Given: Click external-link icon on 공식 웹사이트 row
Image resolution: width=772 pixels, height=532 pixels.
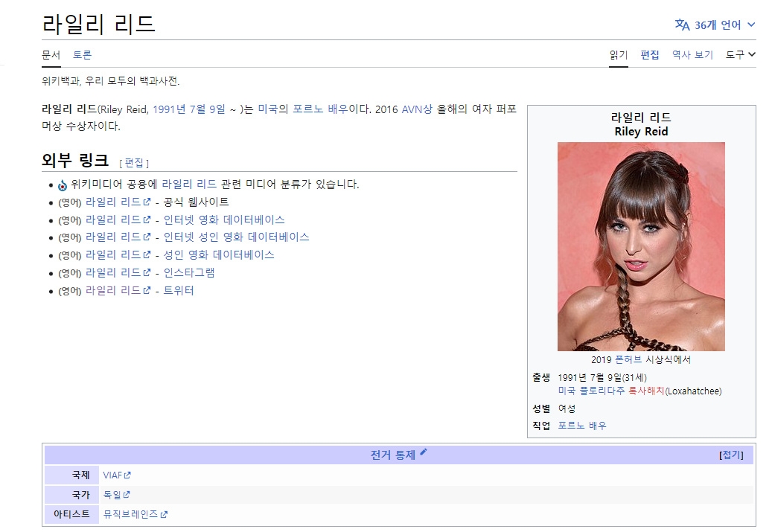Looking at the screenshot, I should click(147, 202).
